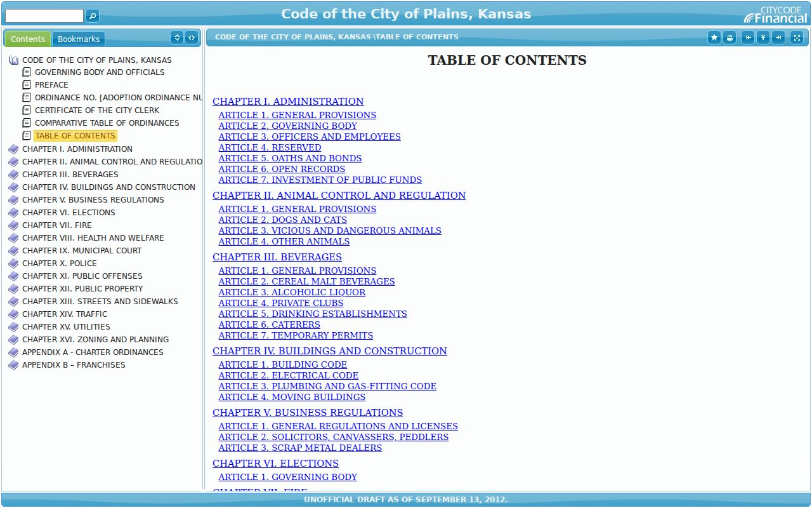Open CHAPTER XV. UTILITIES in the tree
Image resolution: width=812 pixels, height=508 pixels.
coord(66,326)
